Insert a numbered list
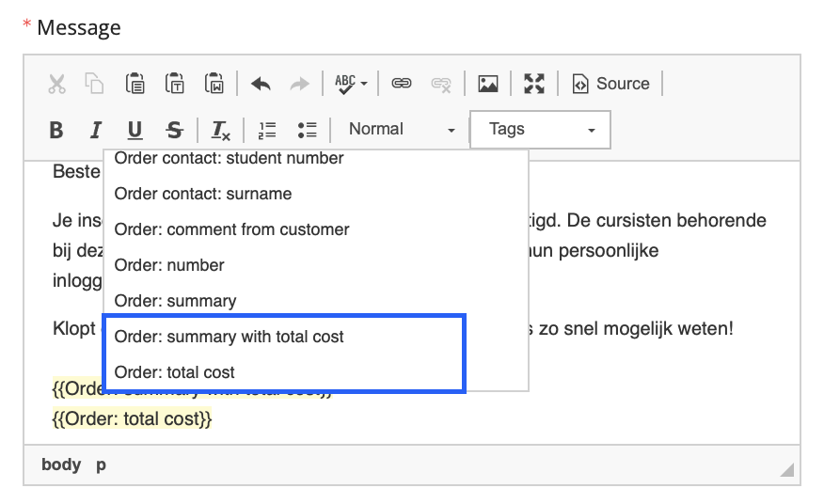This screenshot has height=504, width=824. tap(267, 130)
